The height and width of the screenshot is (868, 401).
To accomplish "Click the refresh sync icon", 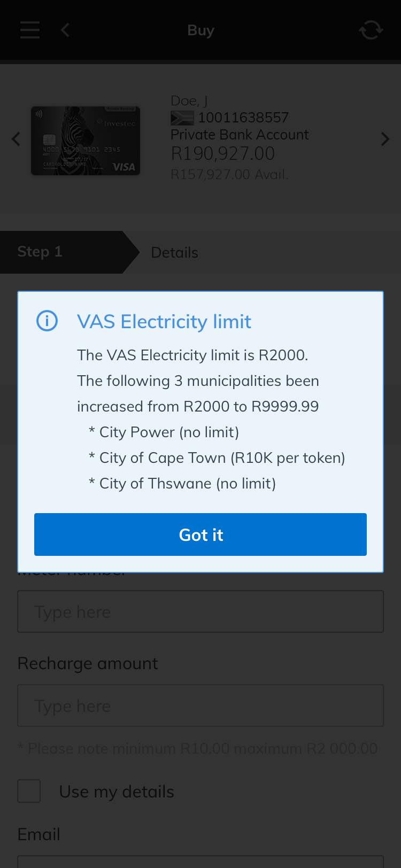I will pos(371,30).
